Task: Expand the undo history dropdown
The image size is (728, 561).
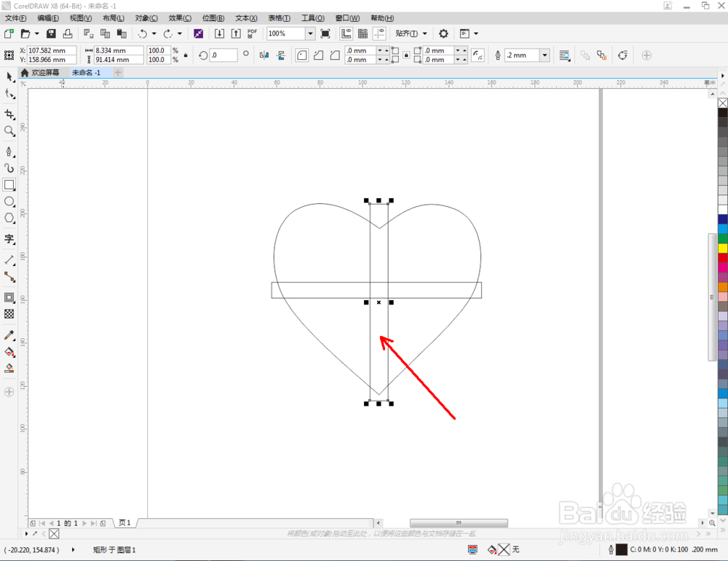Action: coord(154,34)
